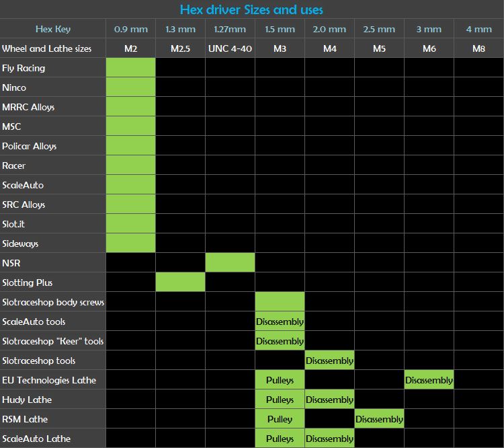Screen dimensions: 504x448
Task: Click 'Disassembly' in the Slotraceshop tools row
Action: [329, 361]
